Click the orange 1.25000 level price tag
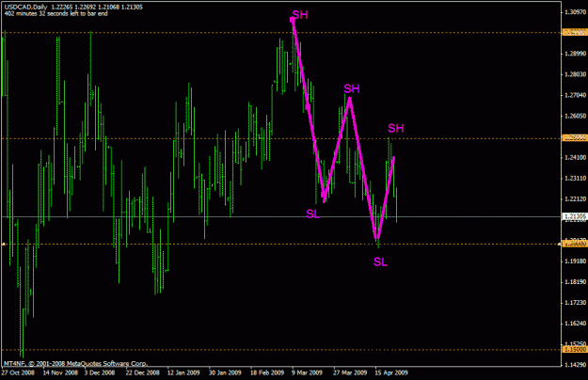 click(x=575, y=138)
